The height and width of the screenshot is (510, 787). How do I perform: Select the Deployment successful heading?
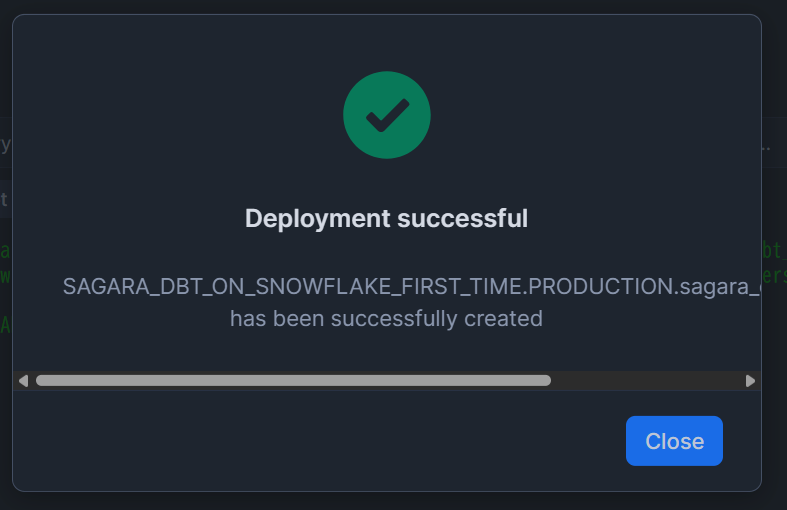click(386, 218)
